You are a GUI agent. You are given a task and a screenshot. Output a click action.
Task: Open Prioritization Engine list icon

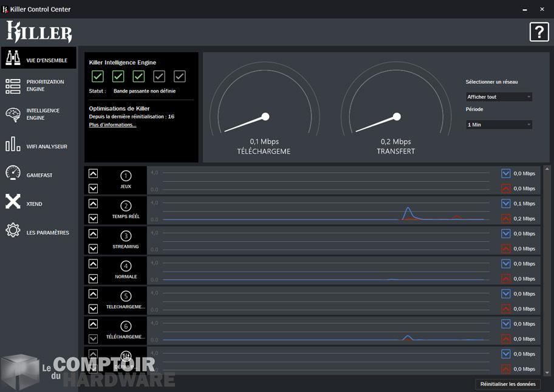point(13,86)
